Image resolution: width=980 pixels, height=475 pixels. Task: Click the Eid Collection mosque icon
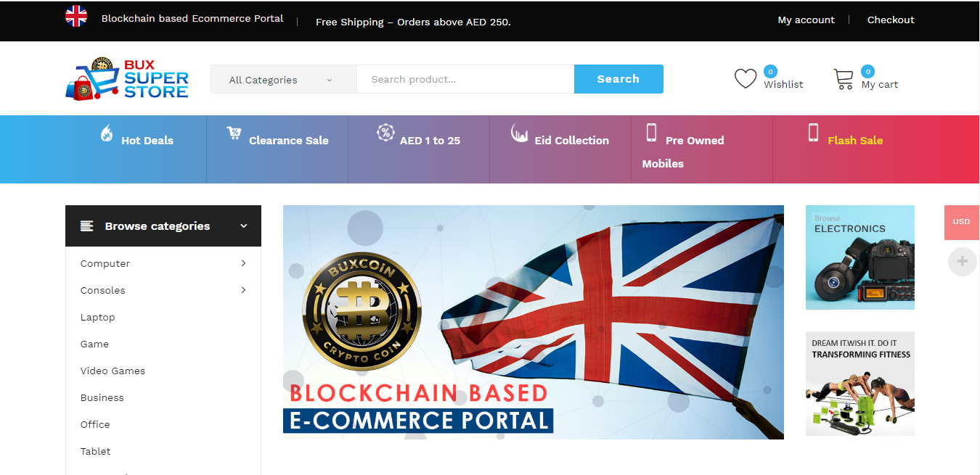(x=520, y=133)
